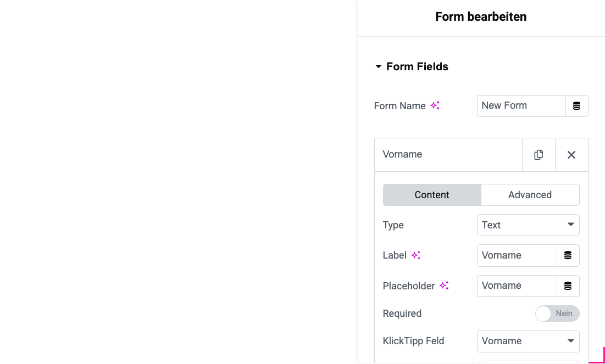Collapse the Form Fields section
605x364 pixels.
click(378, 66)
